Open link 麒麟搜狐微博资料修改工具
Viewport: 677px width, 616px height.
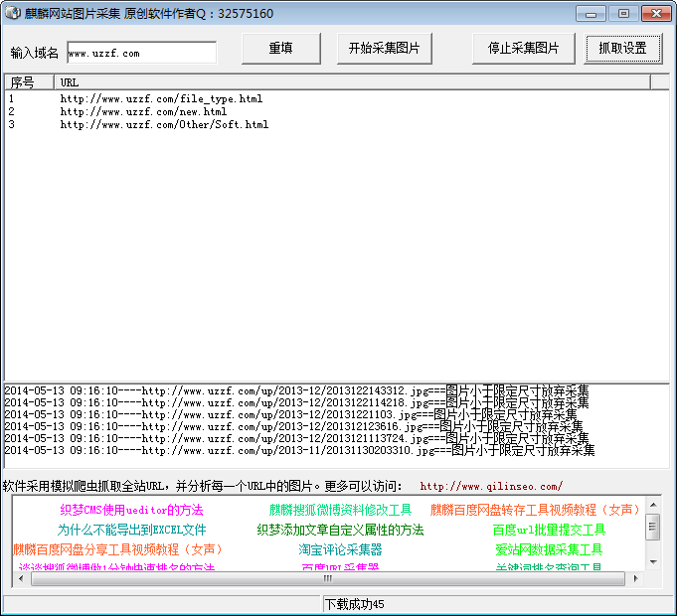(x=340, y=510)
